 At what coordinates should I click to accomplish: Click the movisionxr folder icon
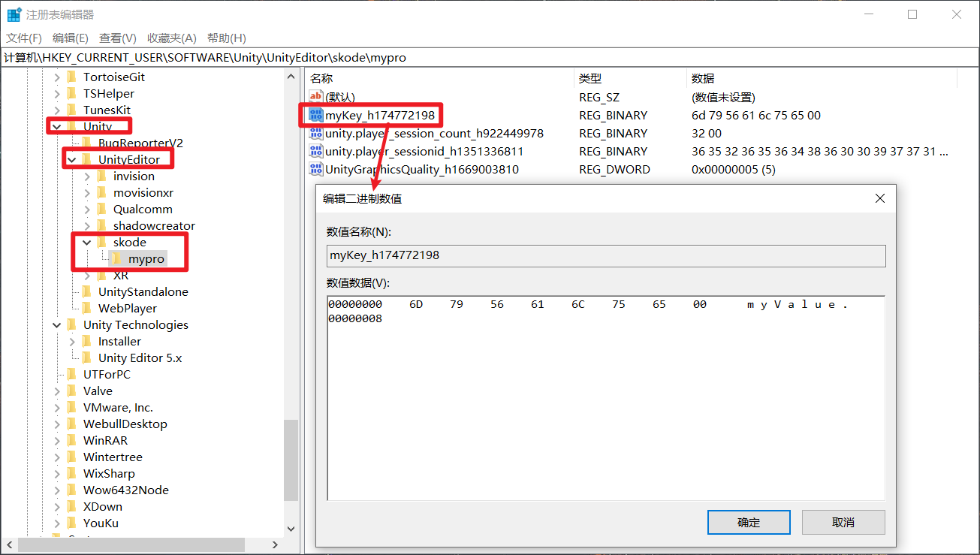[102, 192]
